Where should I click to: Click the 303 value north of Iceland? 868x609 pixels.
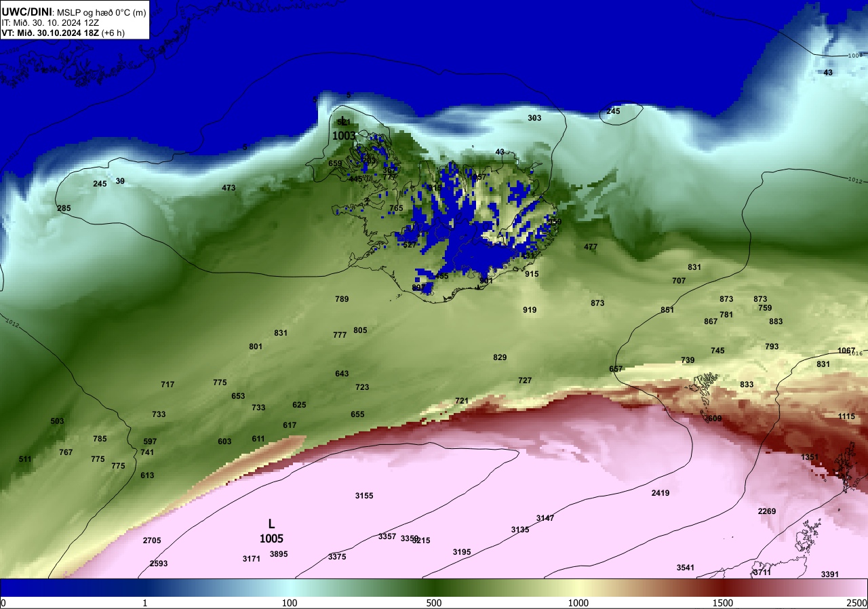[x=534, y=118]
